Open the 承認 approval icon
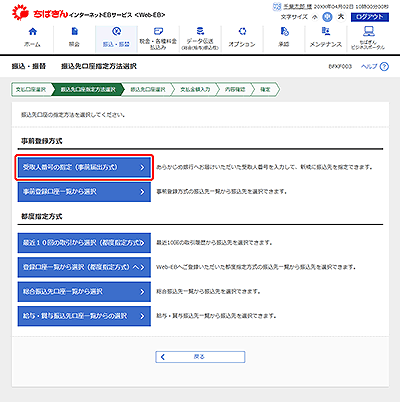Viewport: 400px width, 402px height. click(284, 32)
